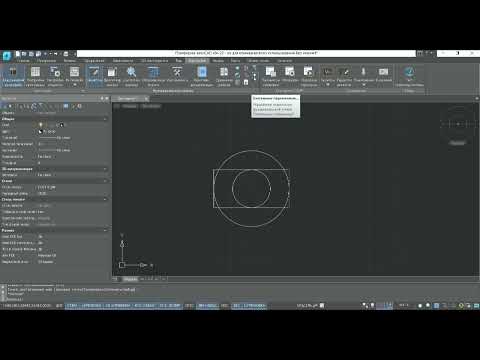480x360 pixels.
Task: Open the nanoCAD application logo menu
Action: (x=7, y=56)
